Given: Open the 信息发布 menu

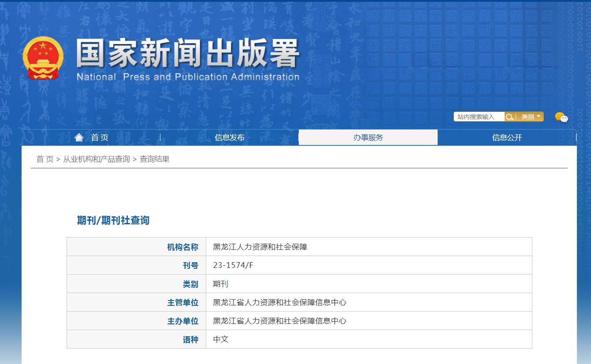Looking at the screenshot, I should click(230, 137).
